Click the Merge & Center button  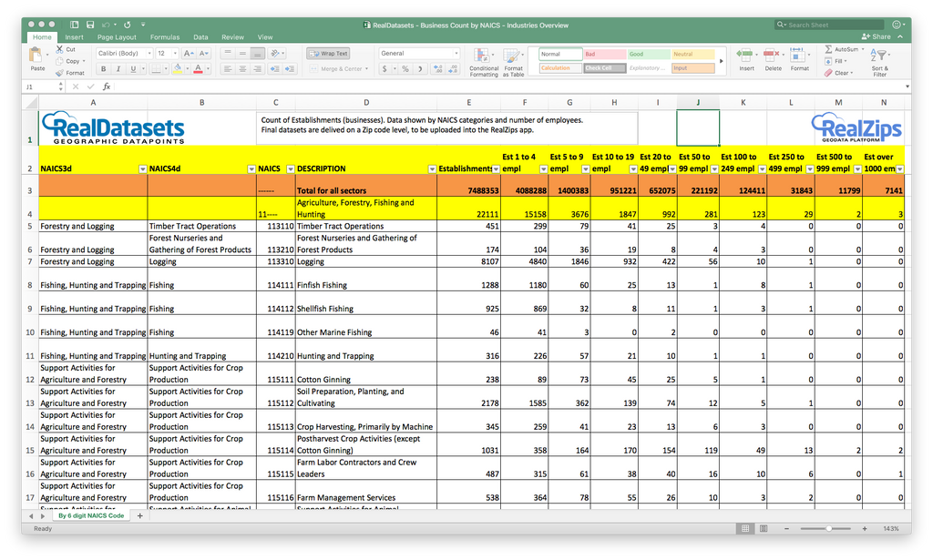tap(339, 69)
